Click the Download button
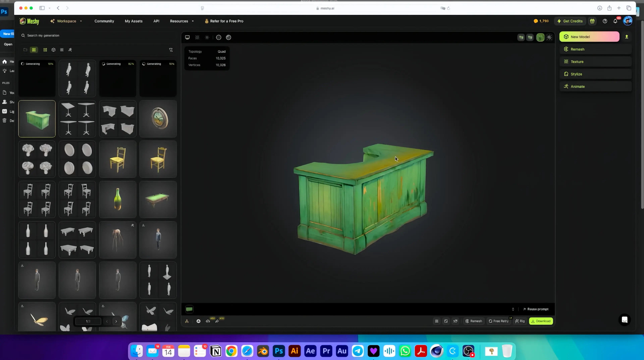Viewport: 644px width, 360px height. [x=541, y=321]
